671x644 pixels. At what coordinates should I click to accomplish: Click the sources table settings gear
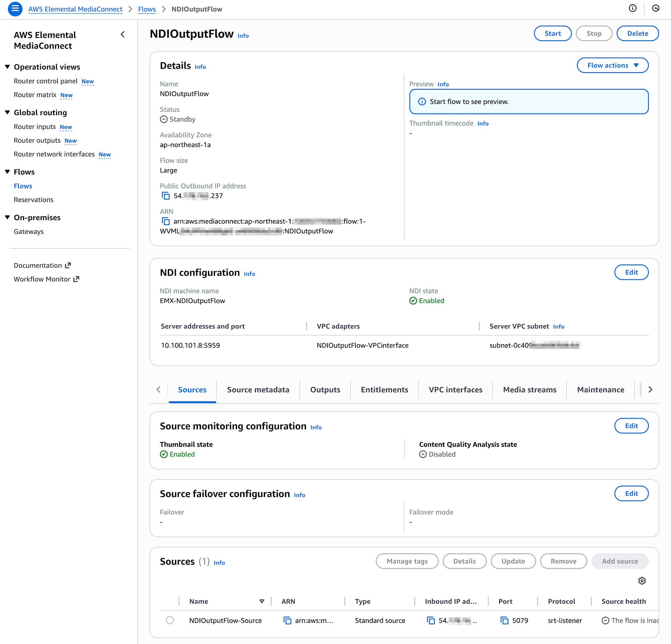[642, 581]
